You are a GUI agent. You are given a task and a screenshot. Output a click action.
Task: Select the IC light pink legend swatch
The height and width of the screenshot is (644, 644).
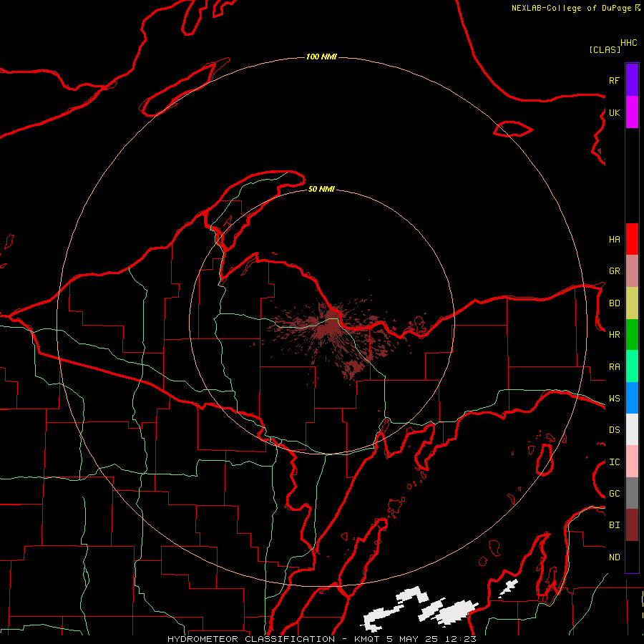(x=632, y=462)
